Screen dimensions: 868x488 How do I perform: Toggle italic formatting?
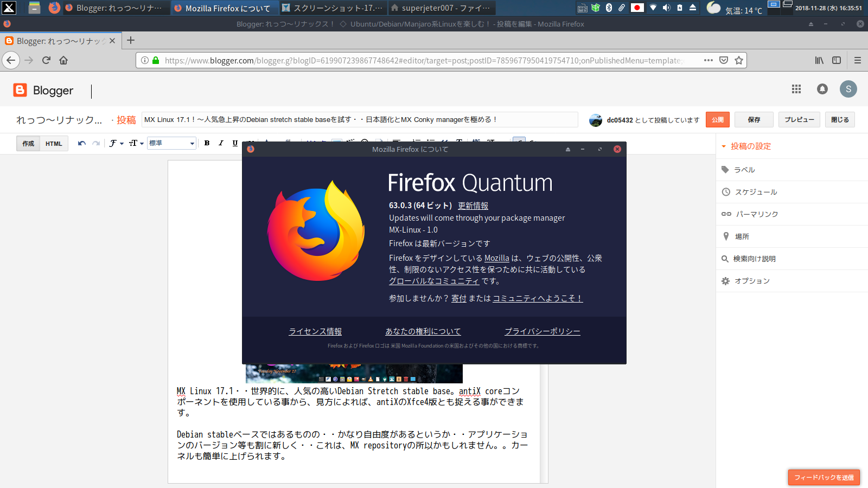[x=221, y=143]
